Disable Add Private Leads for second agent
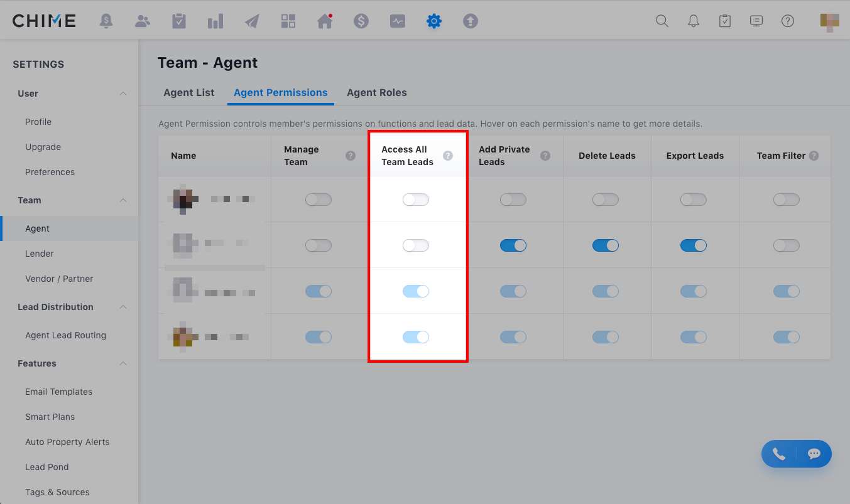The image size is (850, 504). (513, 245)
